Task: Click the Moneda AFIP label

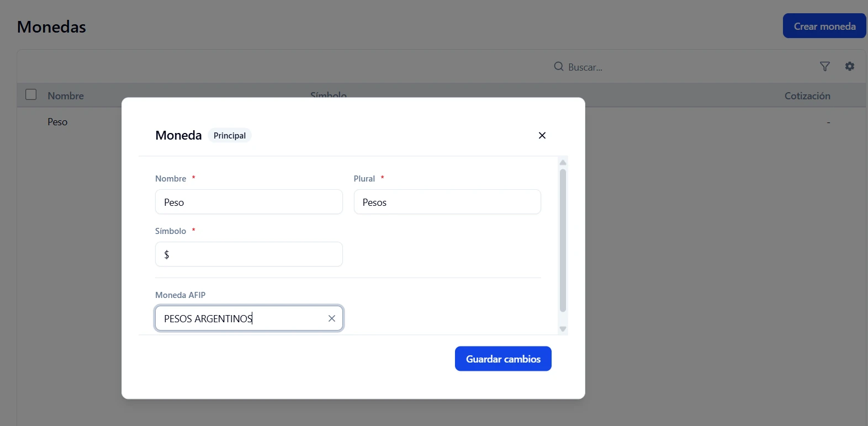Action: pyautogui.click(x=181, y=295)
